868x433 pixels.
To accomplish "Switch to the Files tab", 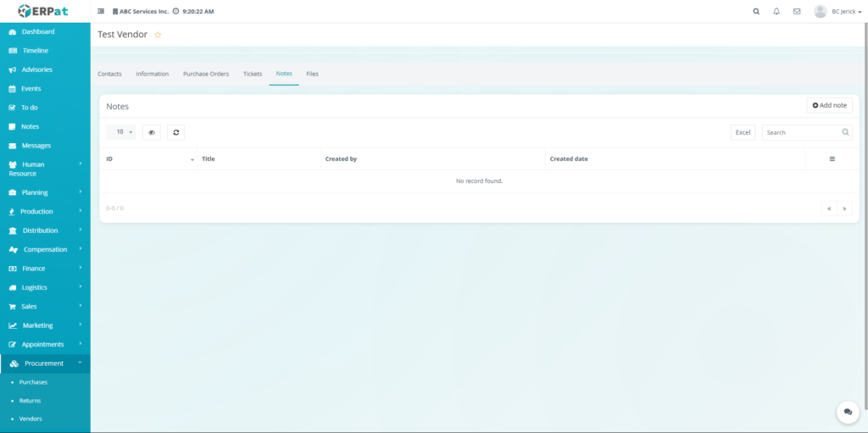I will [312, 74].
